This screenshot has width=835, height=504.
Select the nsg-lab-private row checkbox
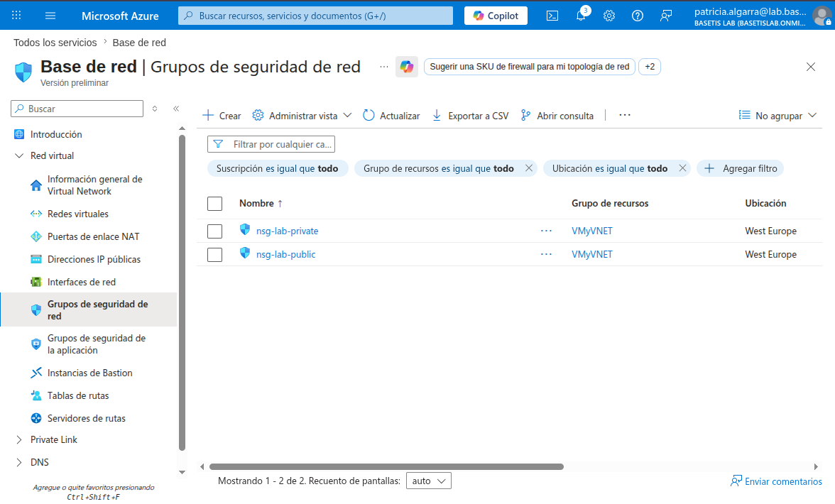tap(214, 231)
